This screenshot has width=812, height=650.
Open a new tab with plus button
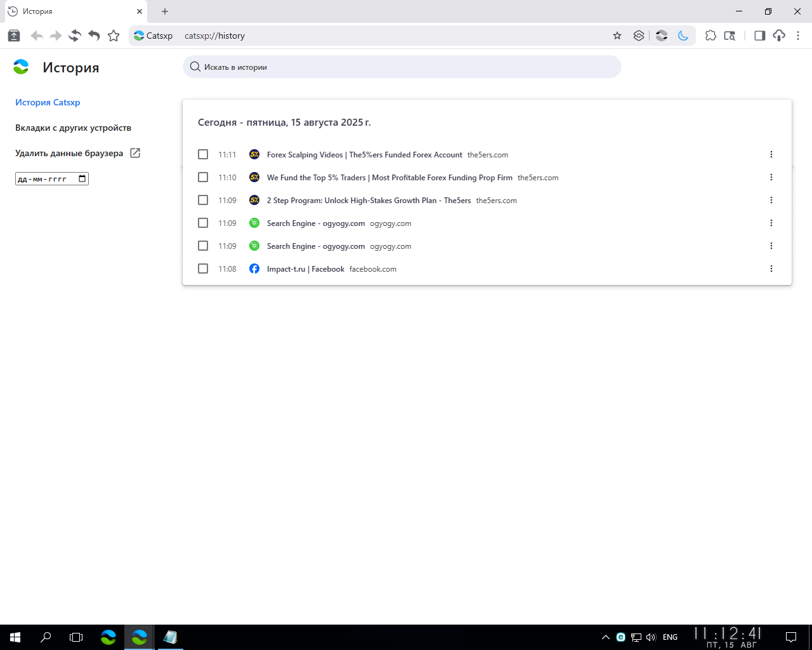(x=165, y=11)
